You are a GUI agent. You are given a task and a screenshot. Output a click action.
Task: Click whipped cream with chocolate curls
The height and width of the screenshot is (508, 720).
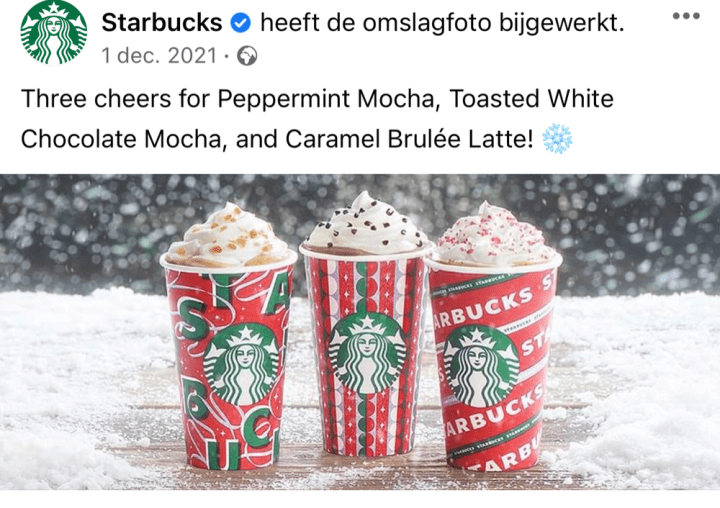coord(366,224)
